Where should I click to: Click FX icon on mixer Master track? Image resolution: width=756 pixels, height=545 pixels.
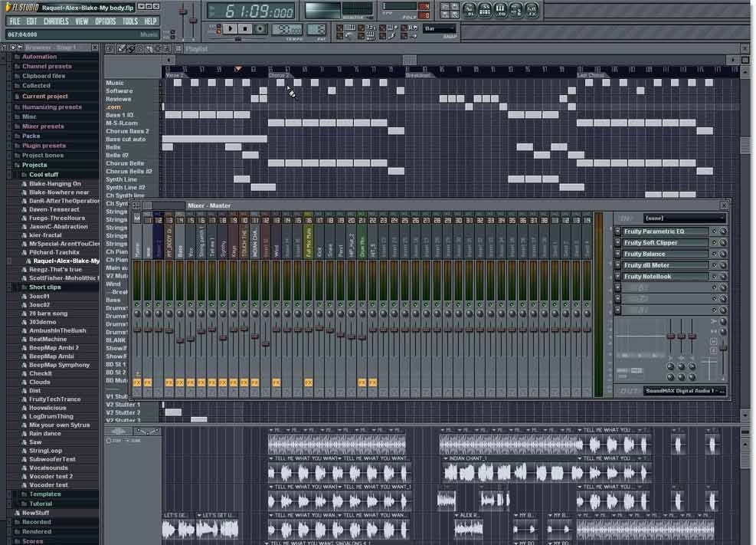[x=137, y=382]
